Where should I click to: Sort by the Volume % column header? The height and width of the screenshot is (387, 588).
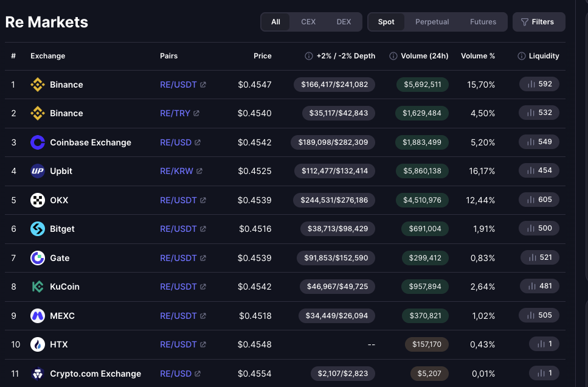point(478,56)
